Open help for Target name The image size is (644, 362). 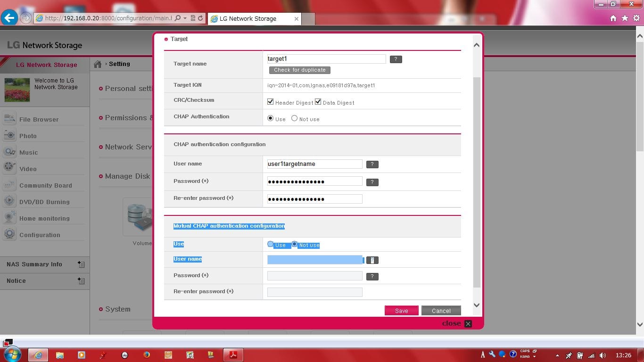396,59
